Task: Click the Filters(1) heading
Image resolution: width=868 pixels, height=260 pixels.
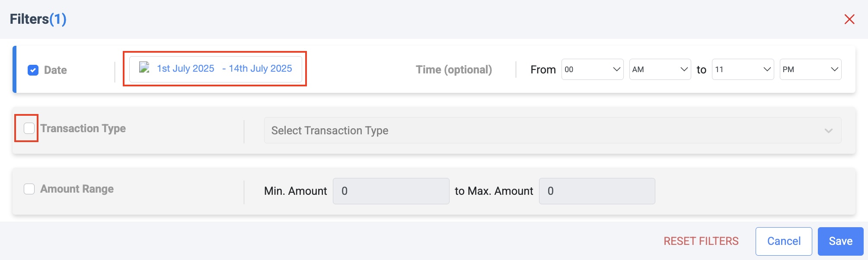Action: point(38,19)
